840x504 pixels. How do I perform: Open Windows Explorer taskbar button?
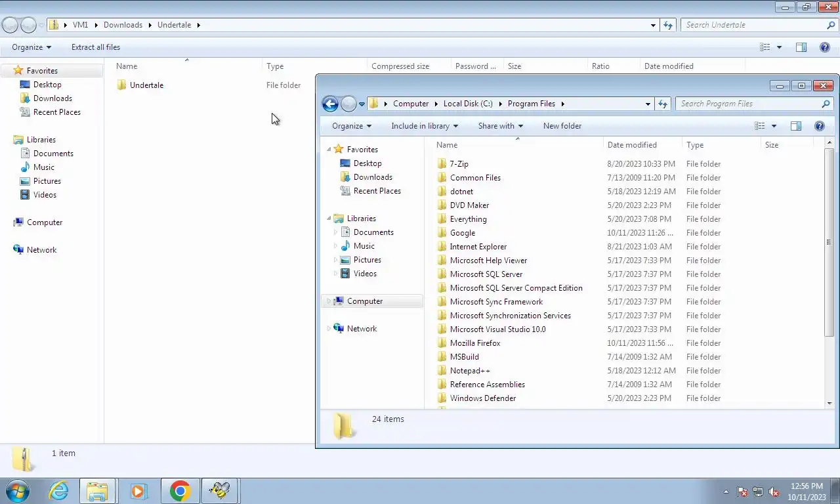click(x=97, y=491)
